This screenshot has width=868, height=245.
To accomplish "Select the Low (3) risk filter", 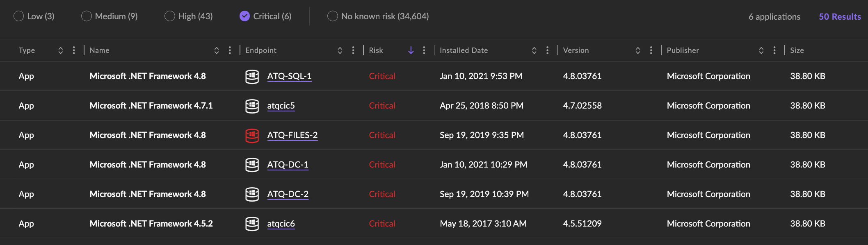I will tap(19, 16).
